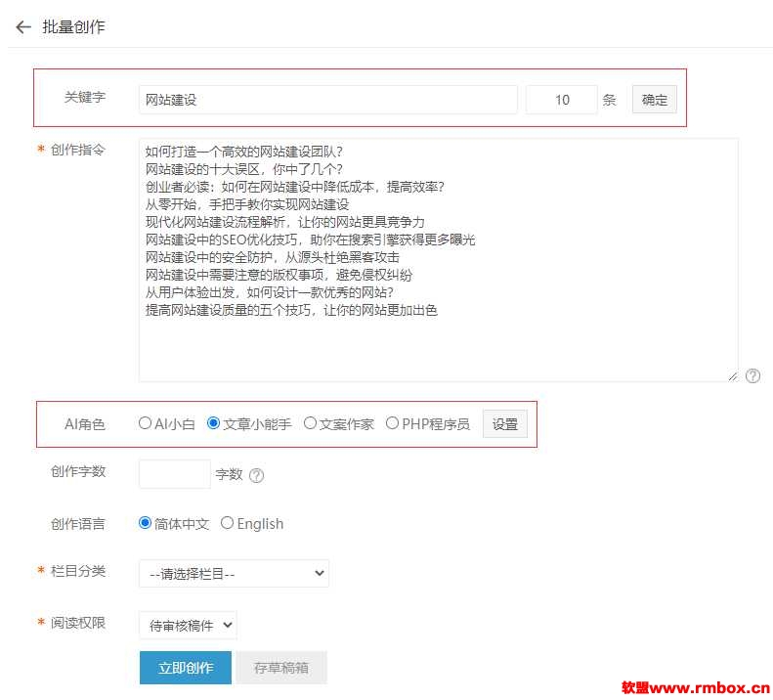Open AI role 设置 button
The height and width of the screenshot is (700, 773).
pyautogui.click(x=505, y=424)
